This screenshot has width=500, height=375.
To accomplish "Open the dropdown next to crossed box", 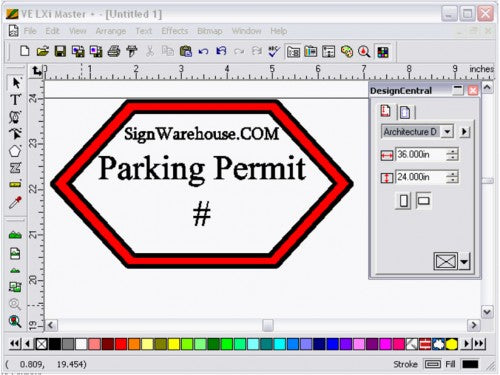I will pyautogui.click(x=464, y=261).
